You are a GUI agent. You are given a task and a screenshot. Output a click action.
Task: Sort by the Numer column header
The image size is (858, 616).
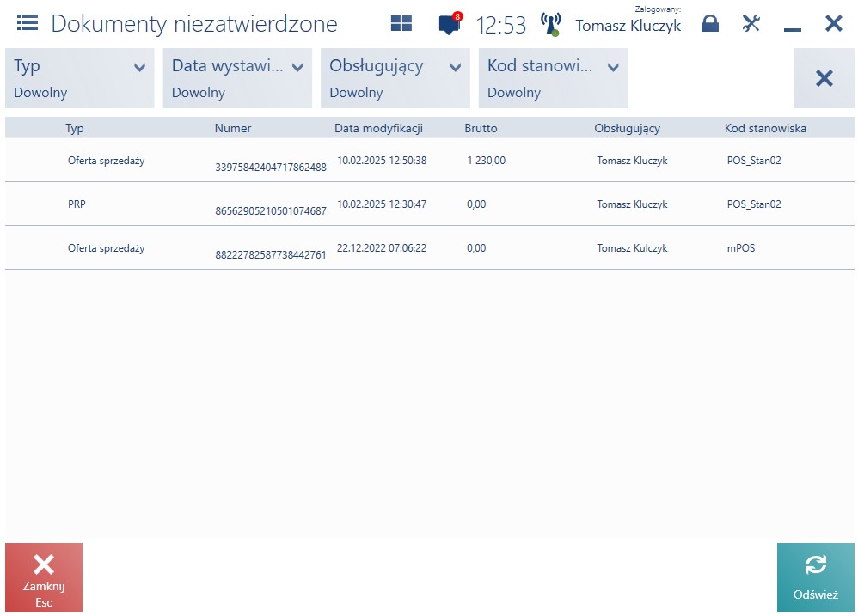pos(233,129)
